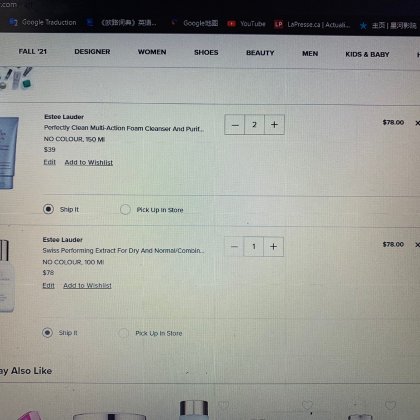Increase Swiss Performing Extract quantity with plus

(274, 247)
